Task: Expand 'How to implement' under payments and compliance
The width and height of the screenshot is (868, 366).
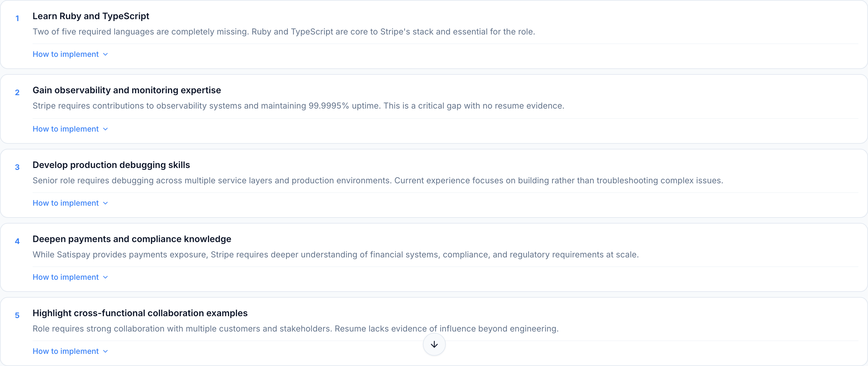Action: [66, 277]
